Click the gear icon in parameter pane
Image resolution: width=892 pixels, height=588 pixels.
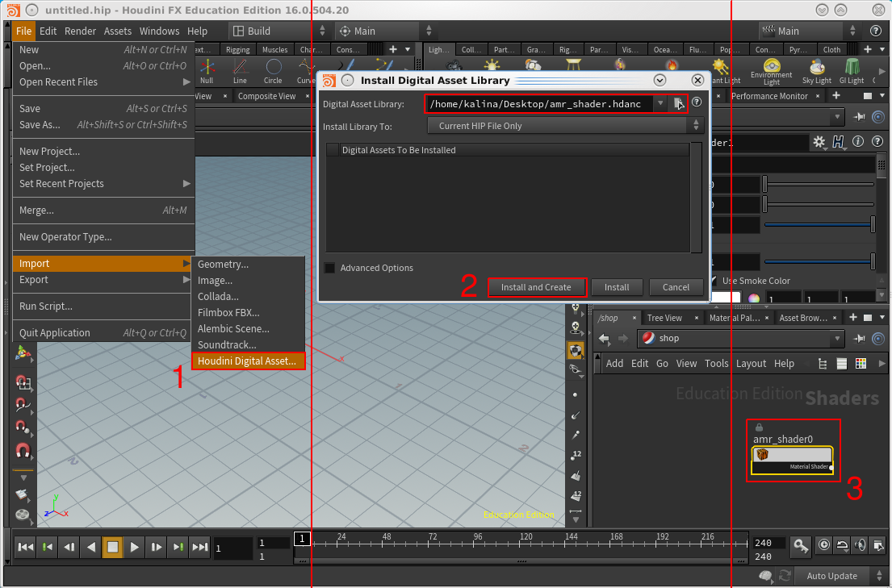click(x=819, y=142)
